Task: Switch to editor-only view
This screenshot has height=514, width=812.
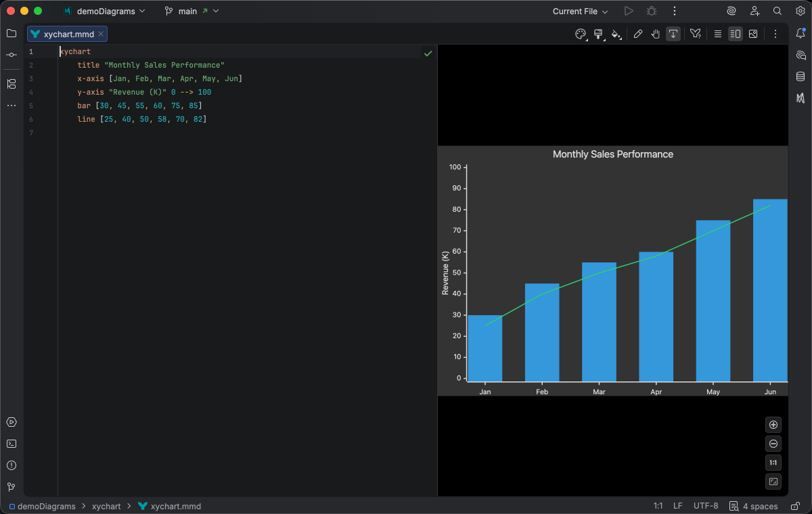Action: [718, 34]
